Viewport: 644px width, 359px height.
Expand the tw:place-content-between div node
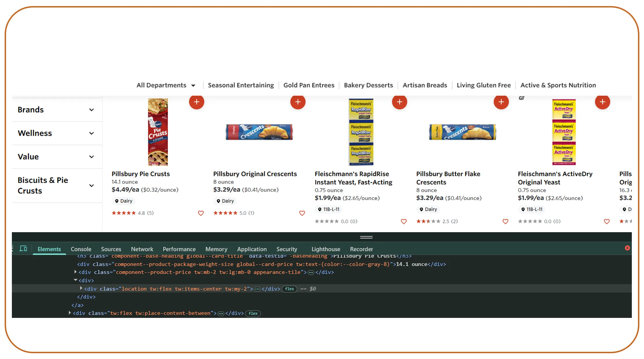[70, 313]
